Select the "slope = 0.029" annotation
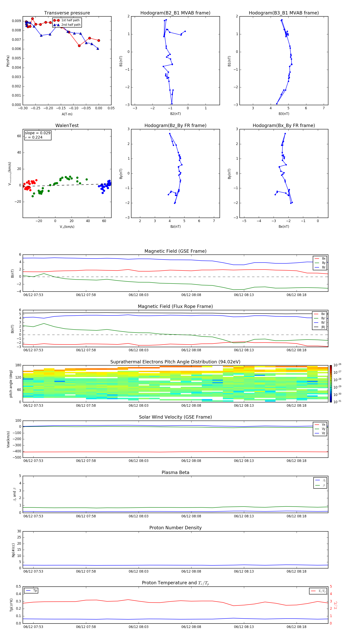This screenshot has width=351, height=644. point(38,133)
